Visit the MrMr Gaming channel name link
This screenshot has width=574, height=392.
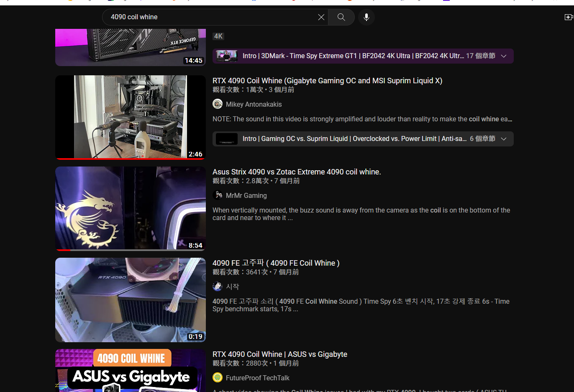click(x=246, y=195)
